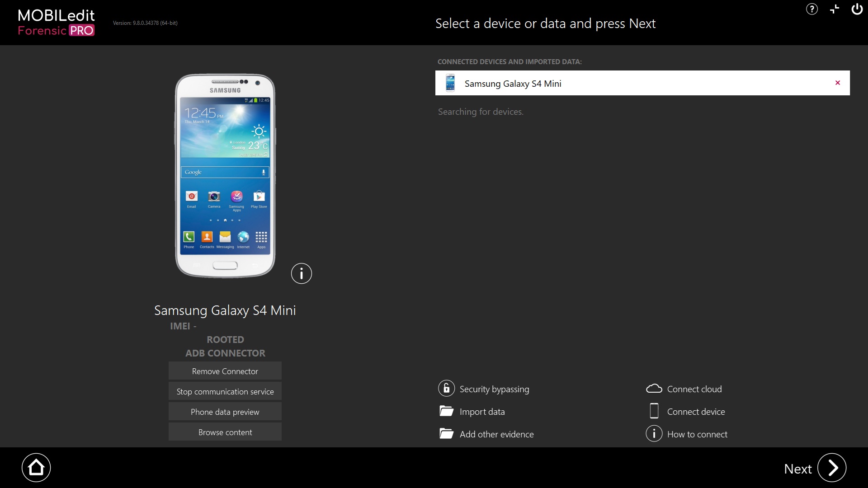
Task: Click the ROOTED status label
Action: (225, 339)
